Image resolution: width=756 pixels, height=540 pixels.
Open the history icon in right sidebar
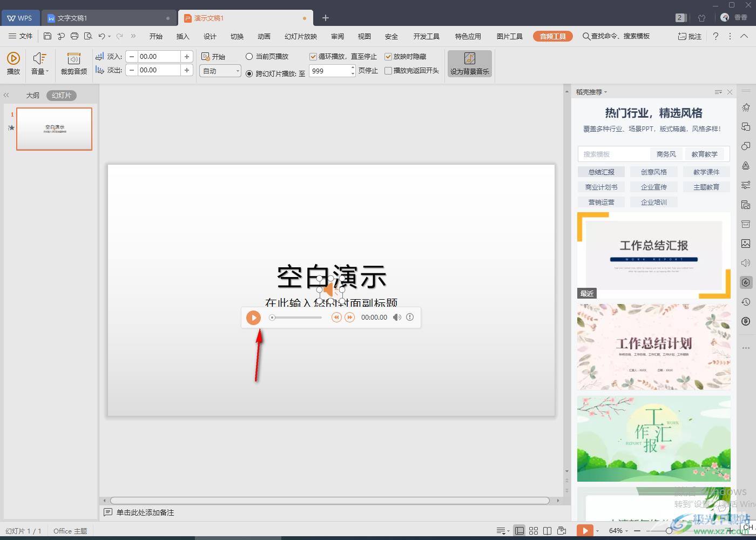[746, 302]
